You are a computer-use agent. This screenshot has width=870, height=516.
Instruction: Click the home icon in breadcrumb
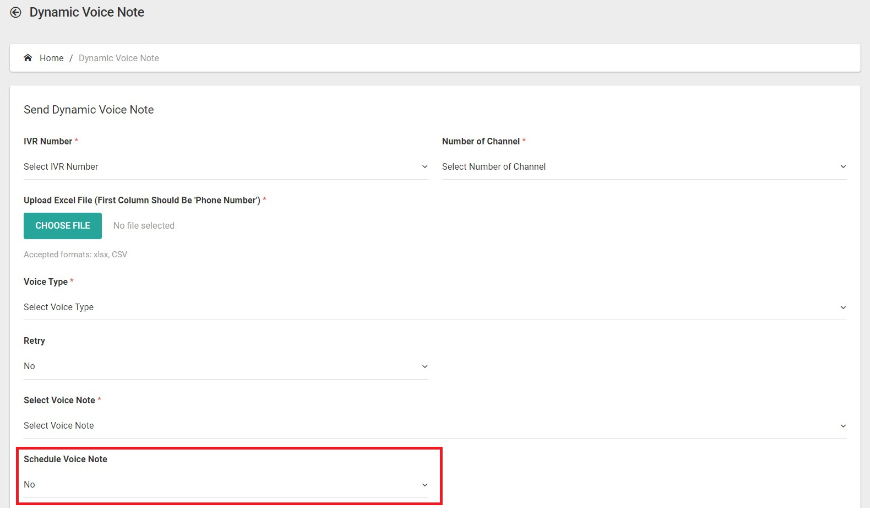click(x=28, y=58)
